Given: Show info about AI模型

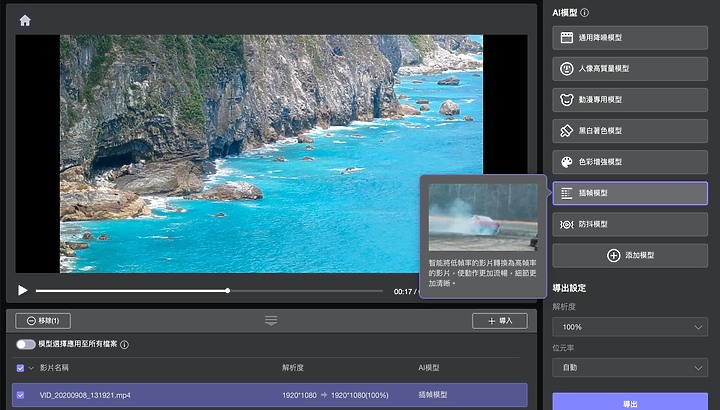Looking at the screenshot, I should (x=585, y=13).
